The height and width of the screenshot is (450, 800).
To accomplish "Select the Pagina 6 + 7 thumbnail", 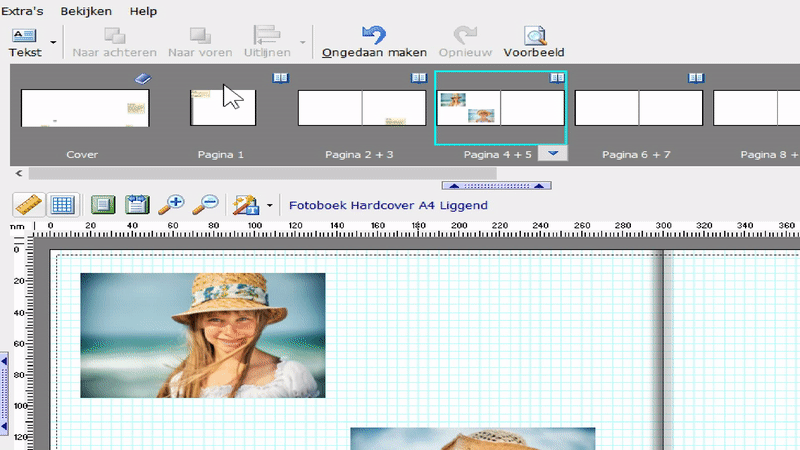I will pyautogui.click(x=638, y=108).
